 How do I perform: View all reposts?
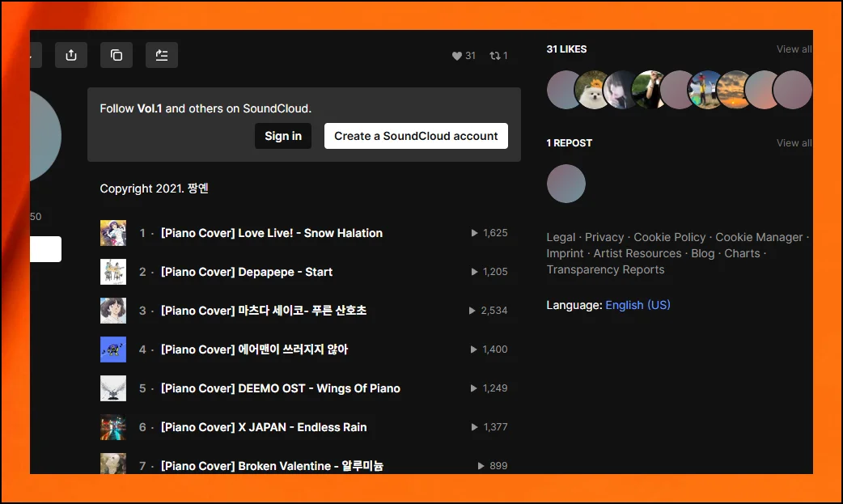(794, 142)
